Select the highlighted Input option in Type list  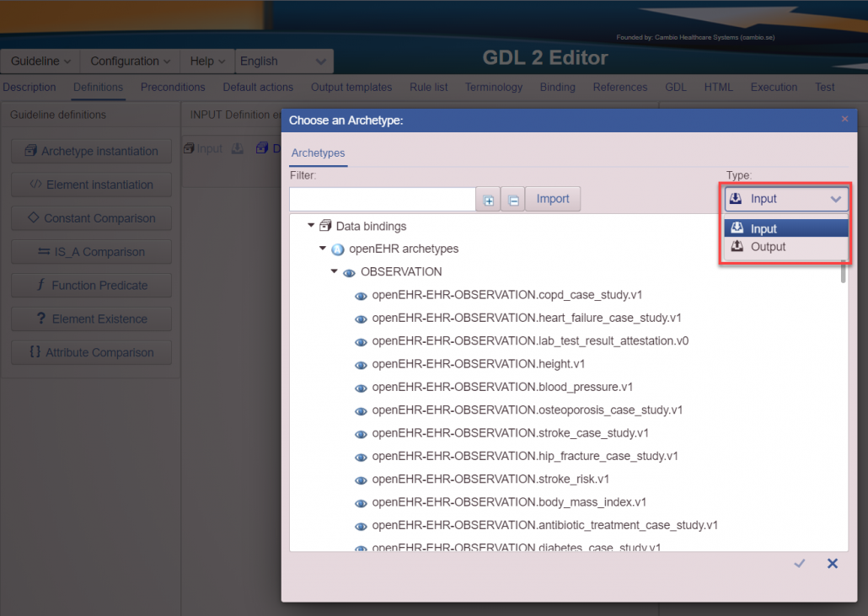(x=785, y=228)
